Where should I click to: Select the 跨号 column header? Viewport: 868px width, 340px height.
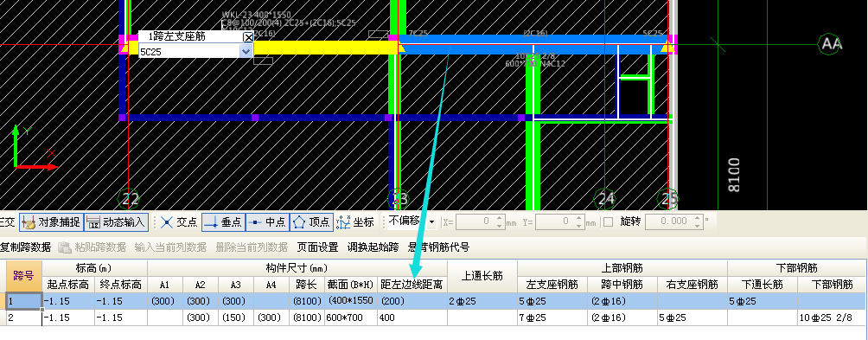(24, 275)
